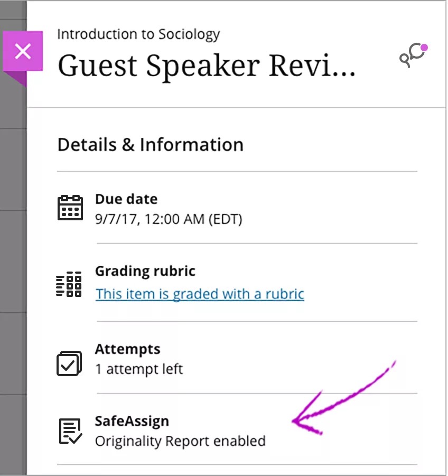Select the 9/7/17, 12:00 AM (EDT) date text
Screen dimensions: 448x476
(169, 218)
